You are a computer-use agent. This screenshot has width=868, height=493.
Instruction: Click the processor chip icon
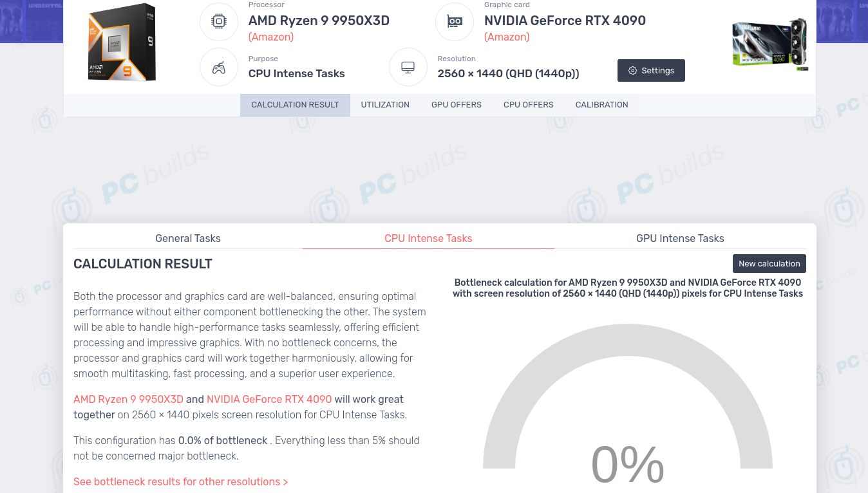coord(219,22)
